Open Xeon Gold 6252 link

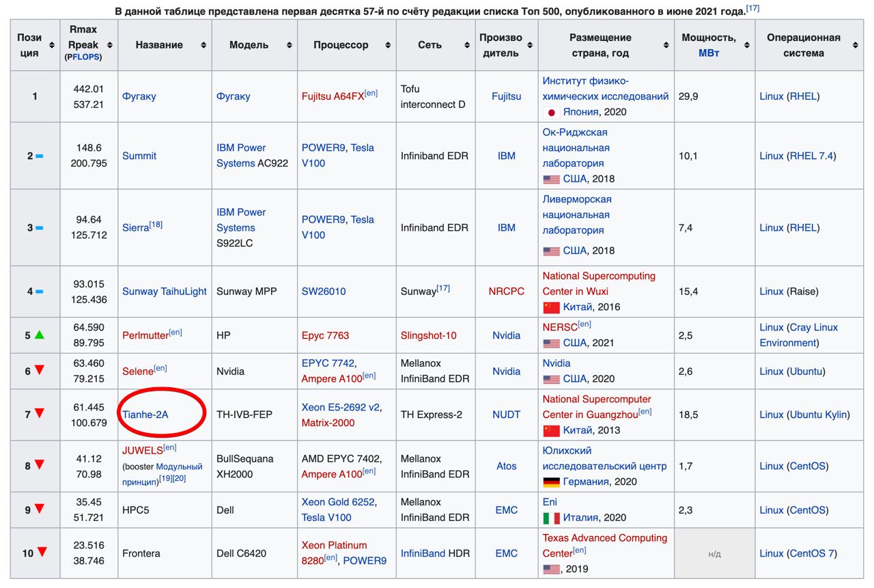click(x=338, y=502)
